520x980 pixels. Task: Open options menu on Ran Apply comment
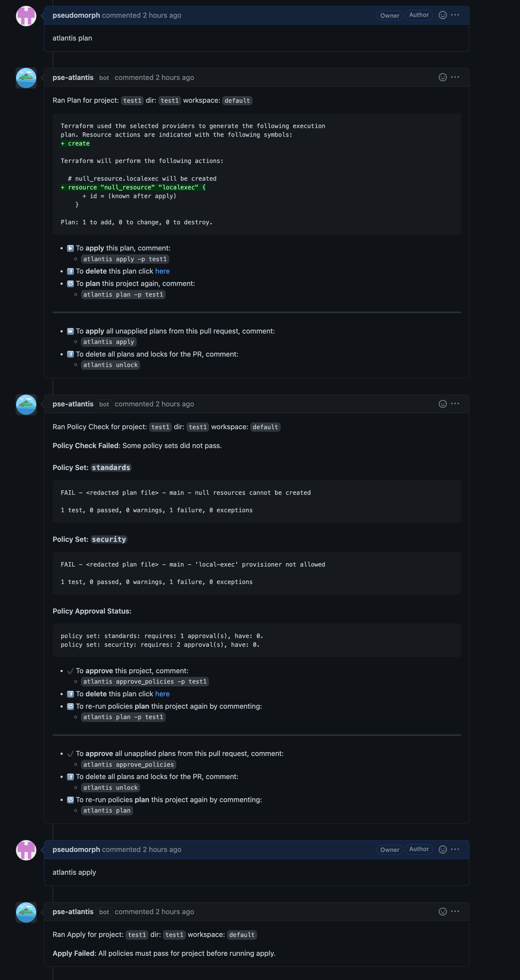pos(455,911)
